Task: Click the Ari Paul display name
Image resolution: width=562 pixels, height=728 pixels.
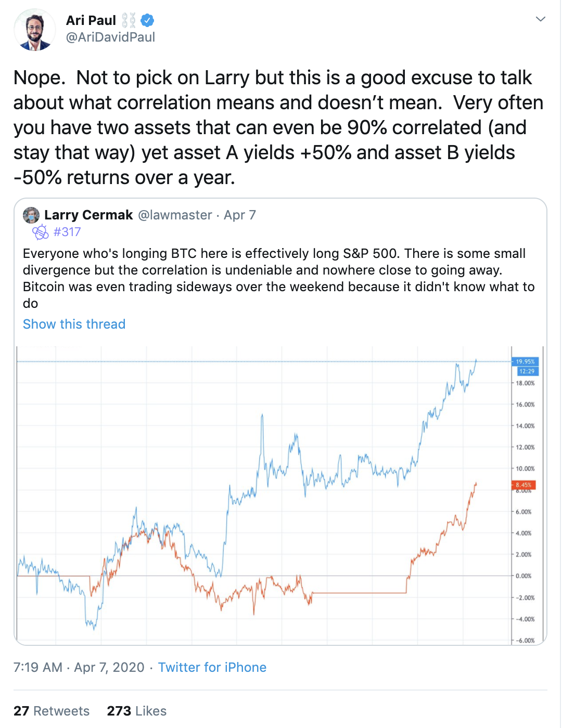Action: [x=91, y=20]
